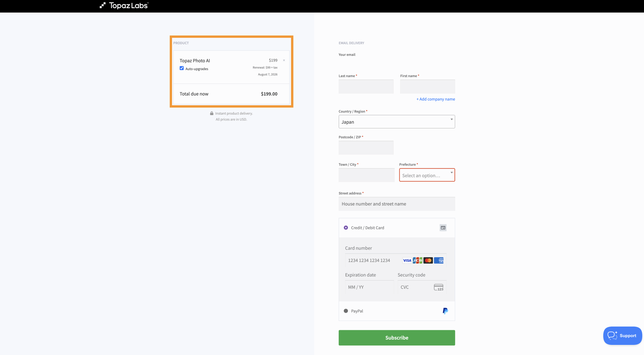Click the Topaz Labs logo
Screen dimensions: 644x355
pos(124,6)
